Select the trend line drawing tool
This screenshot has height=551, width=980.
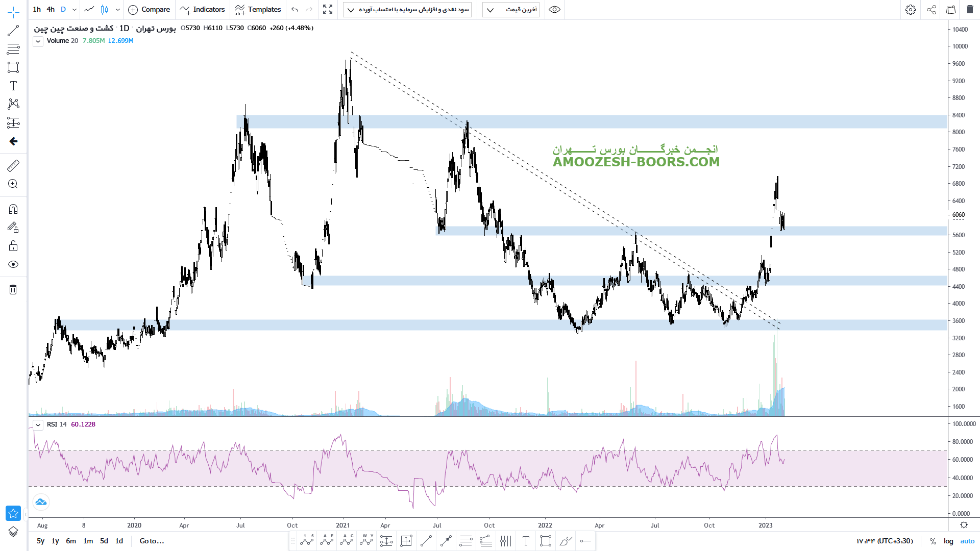13,31
